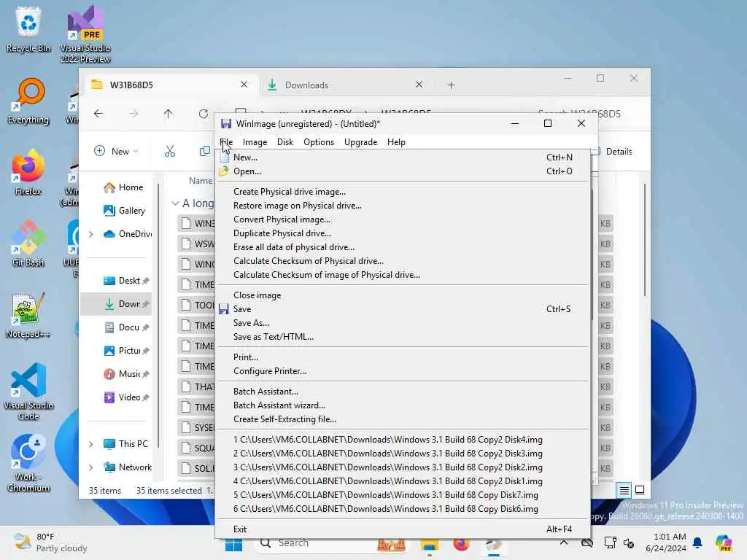The width and height of the screenshot is (747, 560).
Task: Select Erase all data of physical drive...
Action: pos(403,246)
